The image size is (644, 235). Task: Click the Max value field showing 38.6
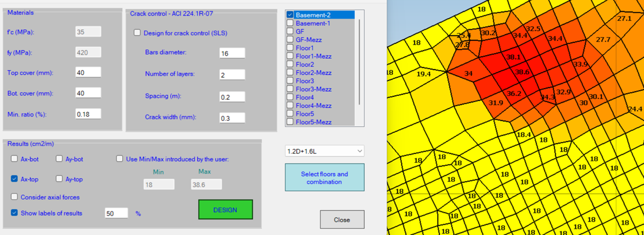[x=206, y=184]
